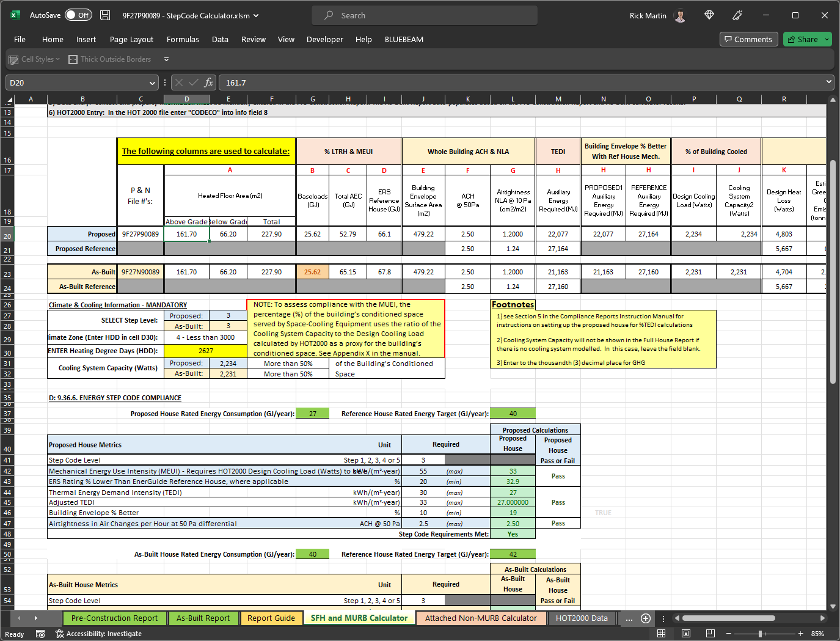Click the more sheets ellipsis button
The height and width of the screenshot is (641, 840).
point(629,618)
